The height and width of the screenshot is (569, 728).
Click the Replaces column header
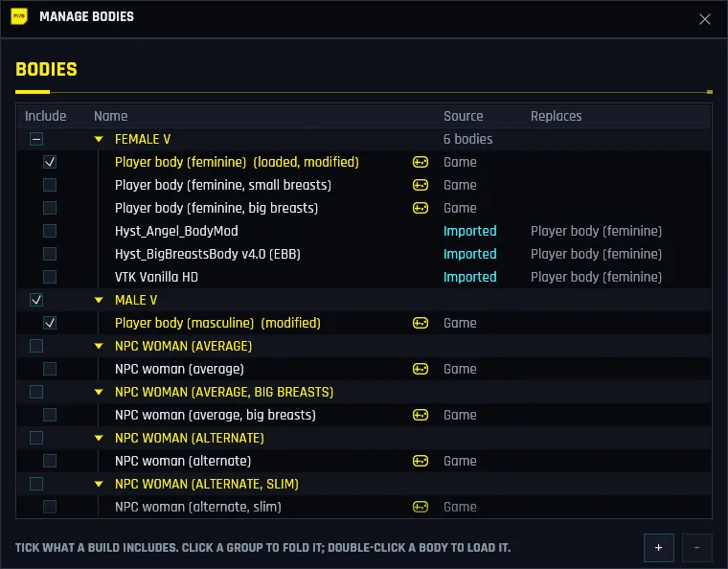pos(556,116)
